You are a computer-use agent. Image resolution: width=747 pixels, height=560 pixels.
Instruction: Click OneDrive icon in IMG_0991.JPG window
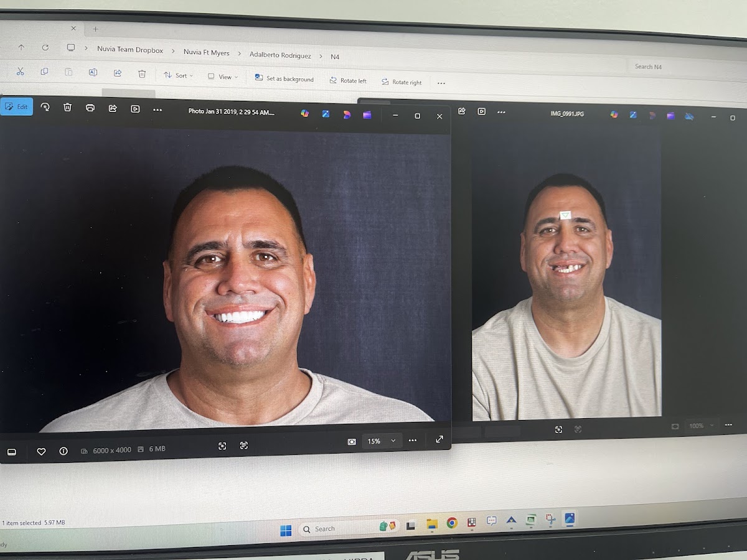(689, 116)
